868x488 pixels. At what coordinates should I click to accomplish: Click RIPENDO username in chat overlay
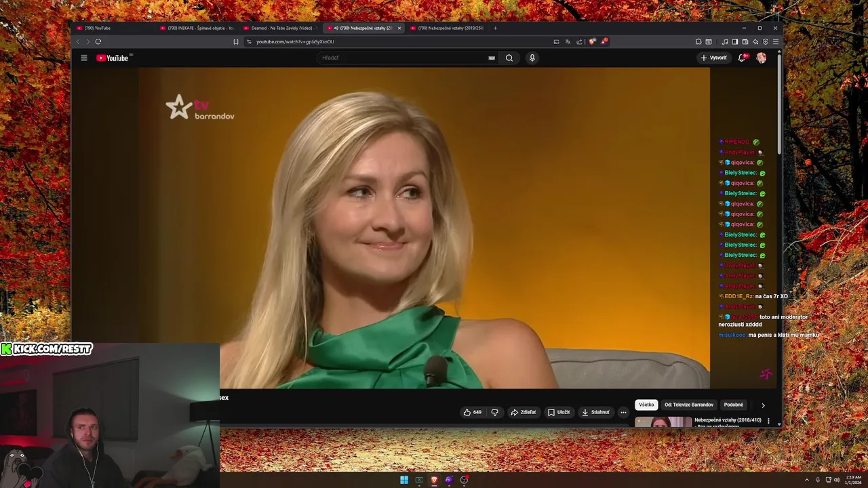[x=737, y=142]
